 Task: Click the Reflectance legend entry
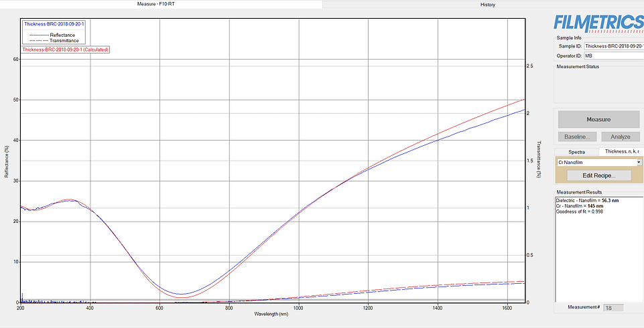tap(62, 34)
